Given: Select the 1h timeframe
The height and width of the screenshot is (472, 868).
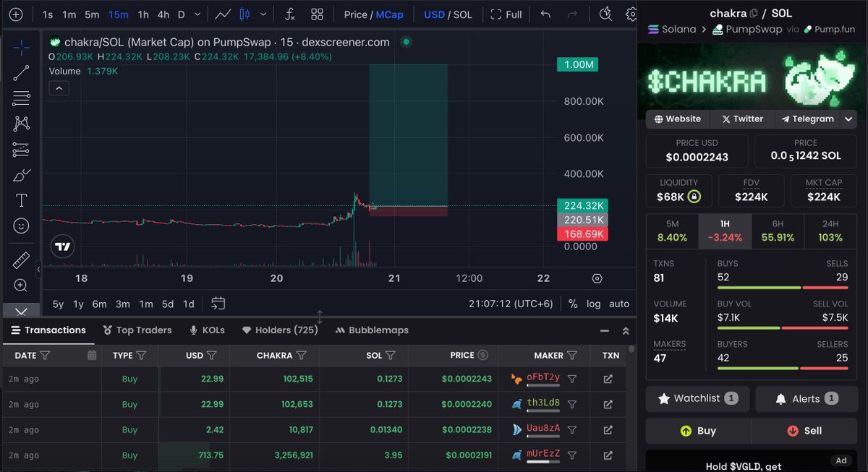Looking at the screenshot, I should [x=143, y=14].
